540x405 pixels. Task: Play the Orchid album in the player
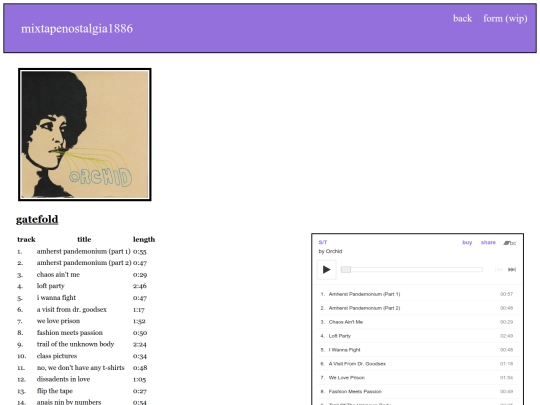326,269
